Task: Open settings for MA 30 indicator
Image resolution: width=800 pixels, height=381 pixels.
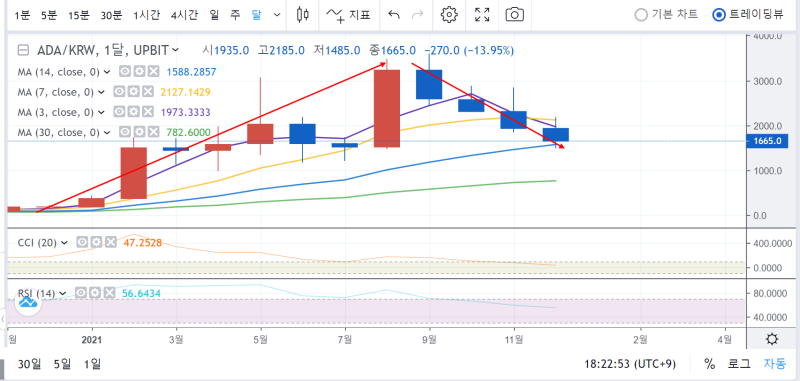Action: pyautogui.click(x=139, y=132)
